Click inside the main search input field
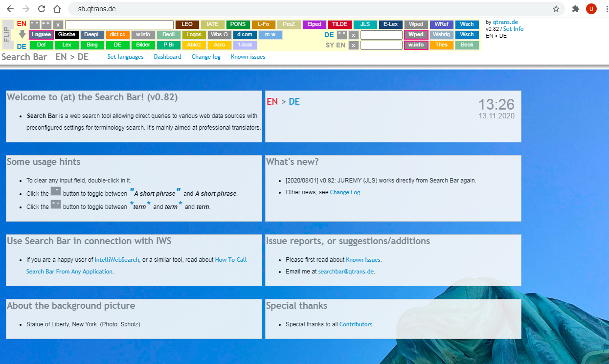Screen dimensions: 609x364 tap(117, 24)
